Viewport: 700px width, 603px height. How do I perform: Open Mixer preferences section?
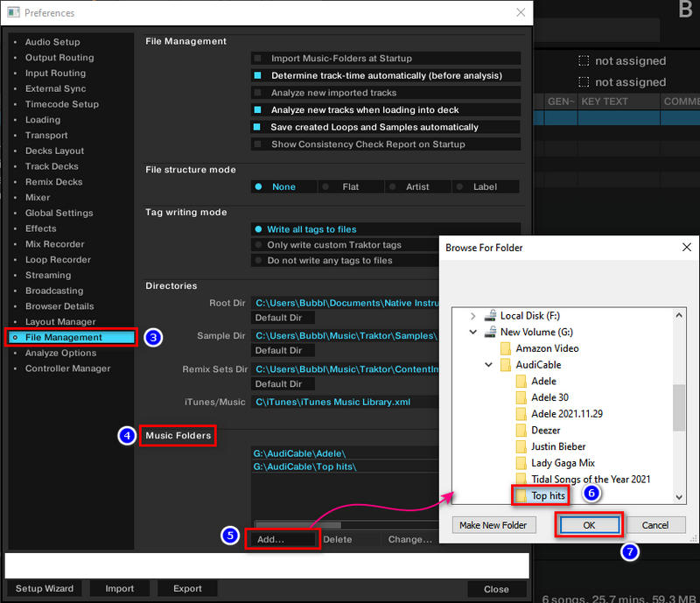[38, 198]
